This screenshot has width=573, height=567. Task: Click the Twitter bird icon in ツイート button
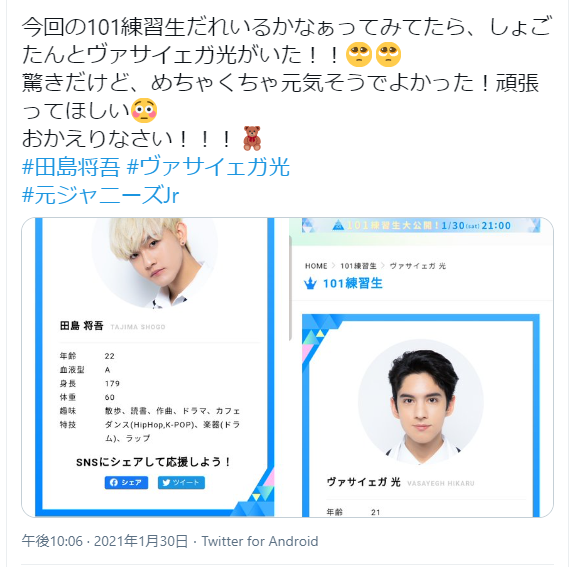pyautogui.click(x=166, y=483)
